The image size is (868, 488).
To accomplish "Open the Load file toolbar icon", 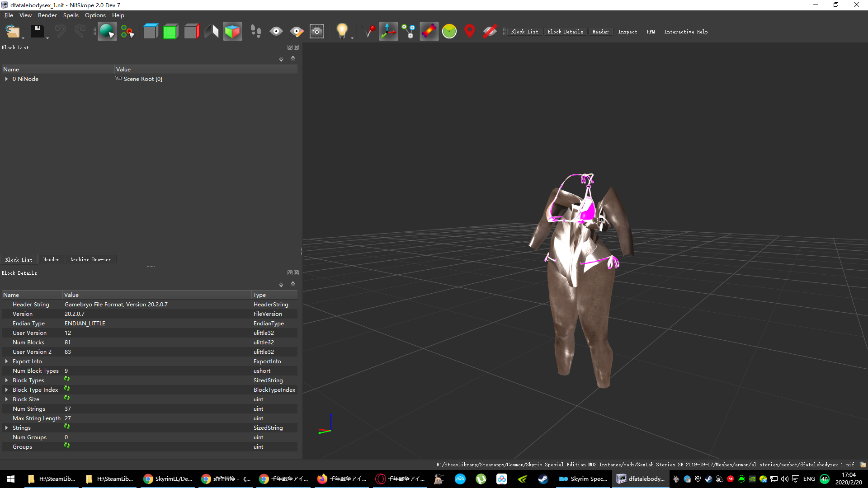I will pyautogui.click(x=12, y=31).
